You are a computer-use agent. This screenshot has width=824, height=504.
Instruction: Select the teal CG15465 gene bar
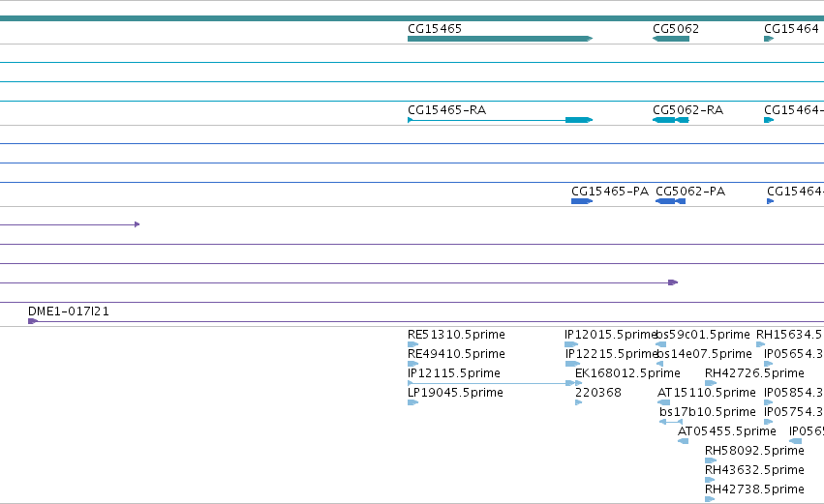[x=501, y=39]
